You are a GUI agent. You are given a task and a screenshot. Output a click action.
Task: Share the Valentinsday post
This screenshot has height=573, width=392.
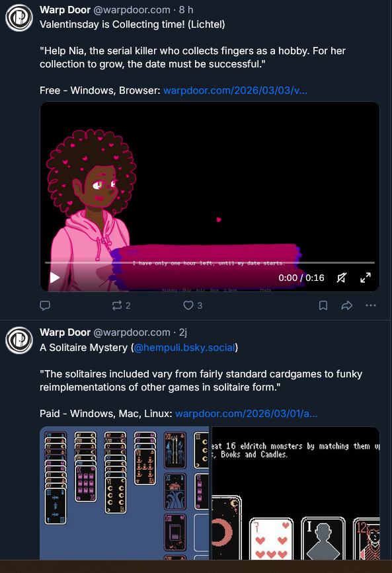[x=346, y=305]
